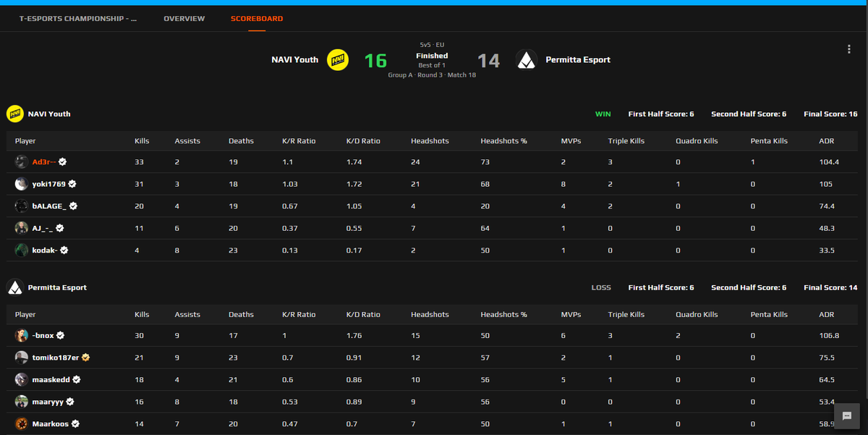Screen dimensions: 868x435
Task: Click gold verified badge next to tomiko187er
Action: pyautogui.click(x=86, y=358)
